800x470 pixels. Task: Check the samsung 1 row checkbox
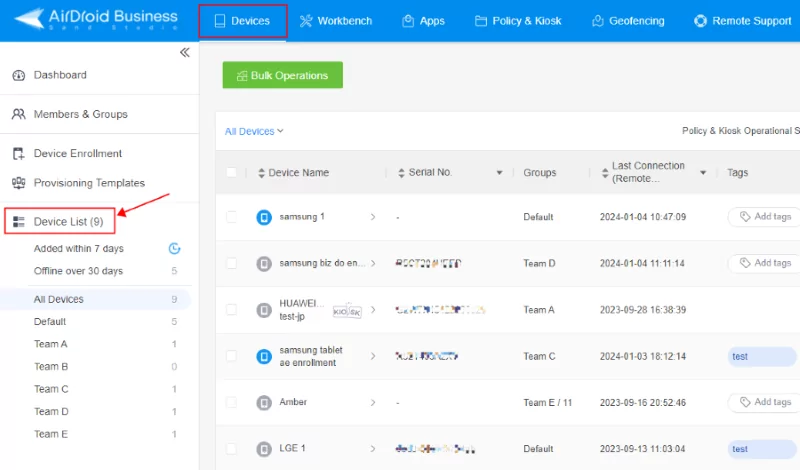[231, 217]
